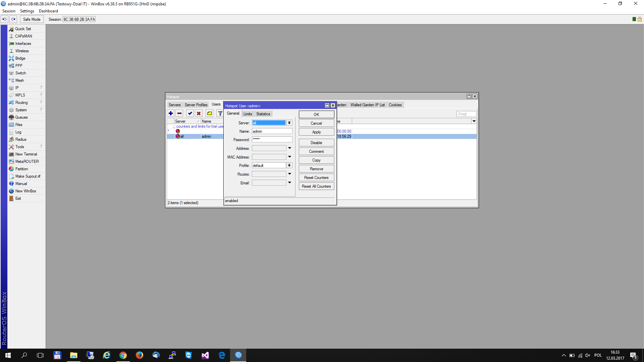644x362 pixels.
Task: Click the Password input field
Action: click(x=272, y=140)
